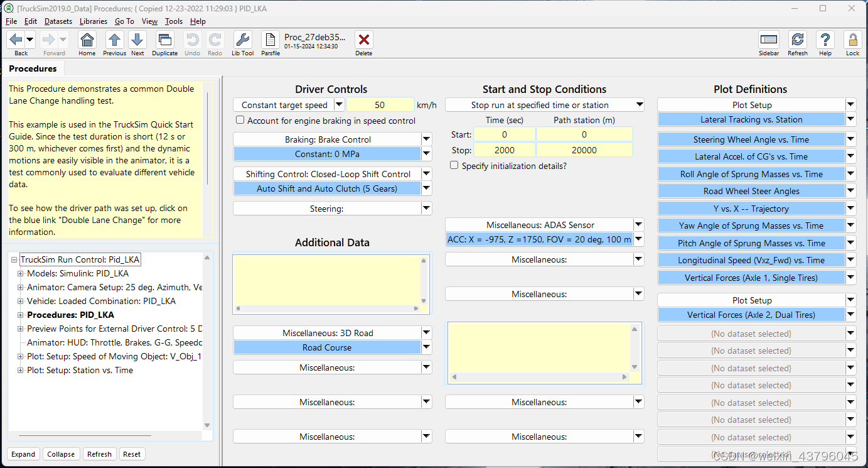Open the ACC ADAS sensor dataset link
Screen dimensions: 868x468
click(539, 239)
